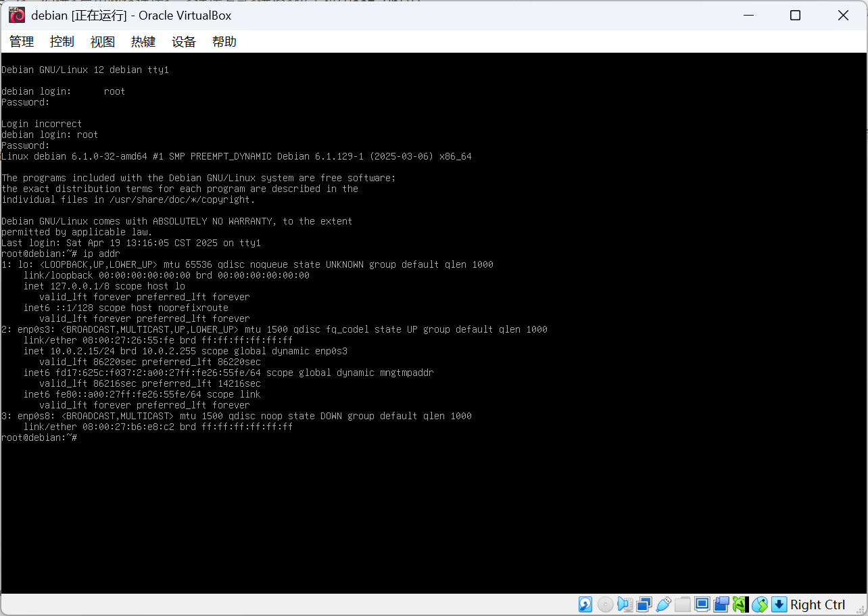The width and height of the screenshot is (868, 616).
Task: Click the green turtle execution engine icon
Action: pos(740,605)
